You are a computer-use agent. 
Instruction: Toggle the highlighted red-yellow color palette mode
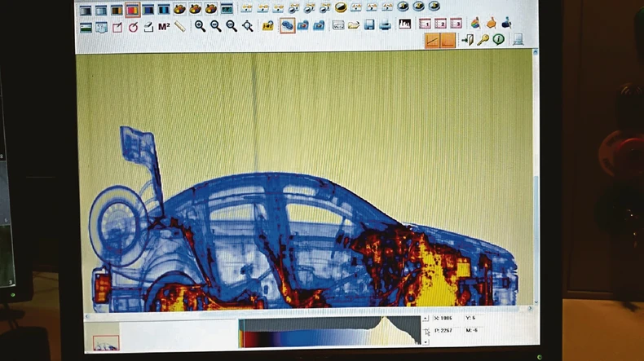click(x=132, y=10)
